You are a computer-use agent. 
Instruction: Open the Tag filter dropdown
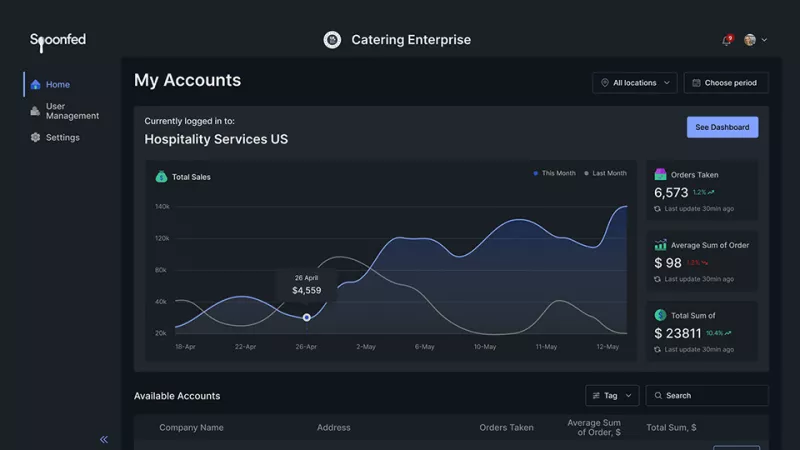[612, 396]
